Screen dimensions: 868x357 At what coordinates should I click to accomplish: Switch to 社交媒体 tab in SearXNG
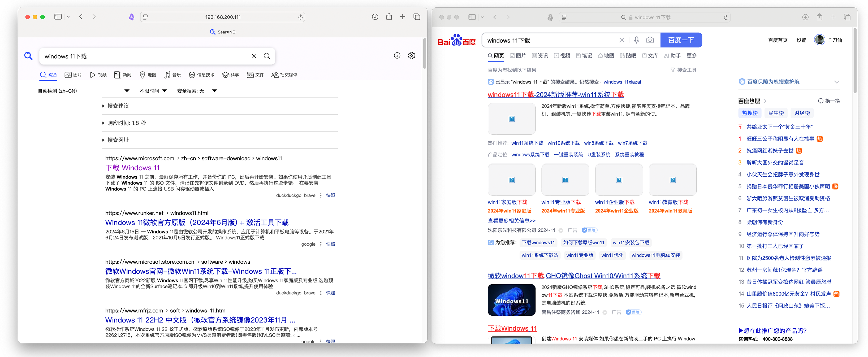284,75
